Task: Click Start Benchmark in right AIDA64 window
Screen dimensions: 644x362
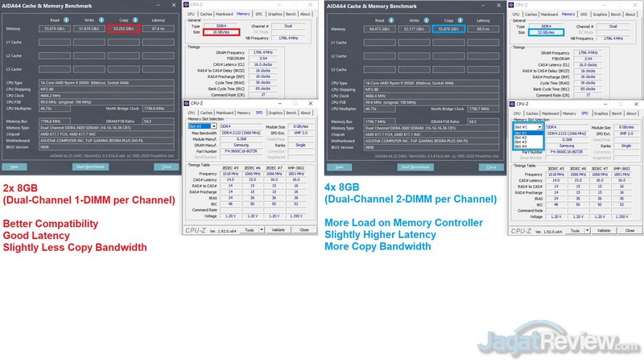Action: point(415,167)
